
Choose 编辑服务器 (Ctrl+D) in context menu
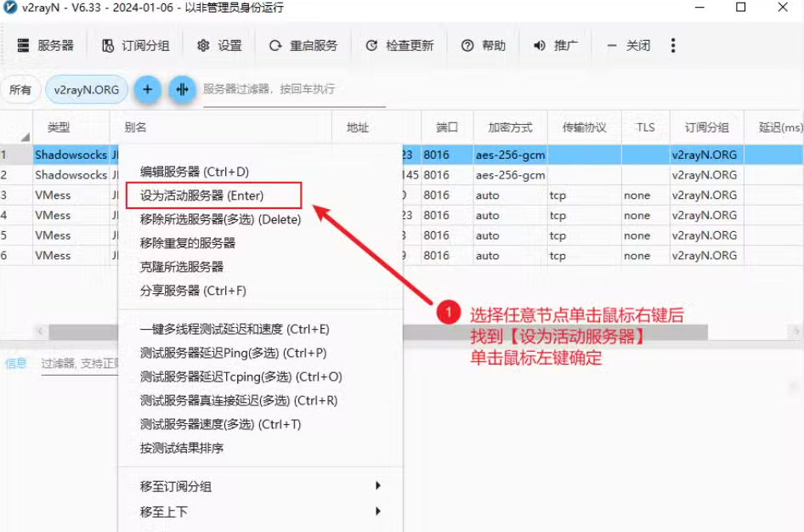(x=195, y=172)
